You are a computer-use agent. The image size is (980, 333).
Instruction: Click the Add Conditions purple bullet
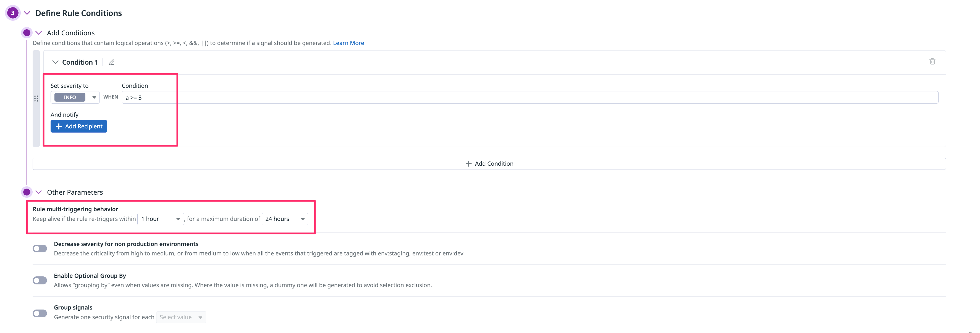[27, 33]
